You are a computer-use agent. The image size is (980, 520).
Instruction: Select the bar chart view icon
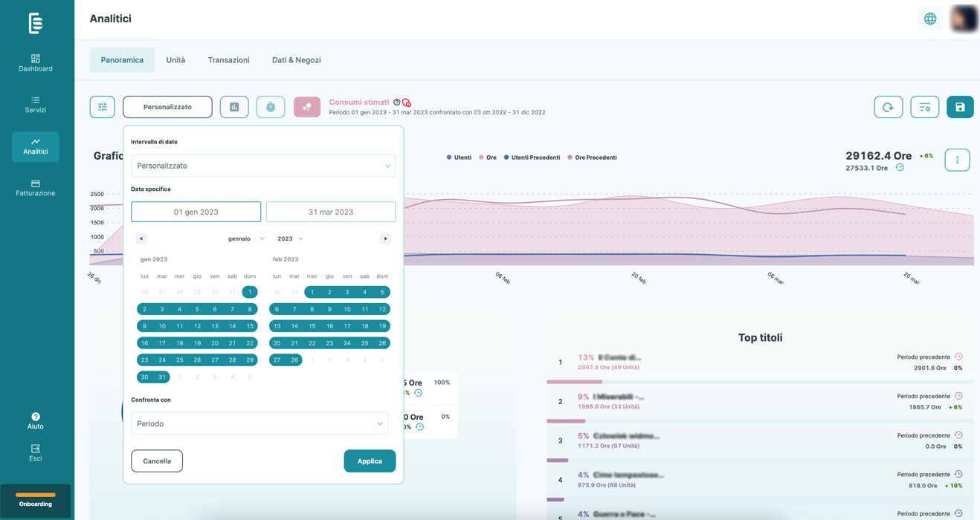click(234, 107)
